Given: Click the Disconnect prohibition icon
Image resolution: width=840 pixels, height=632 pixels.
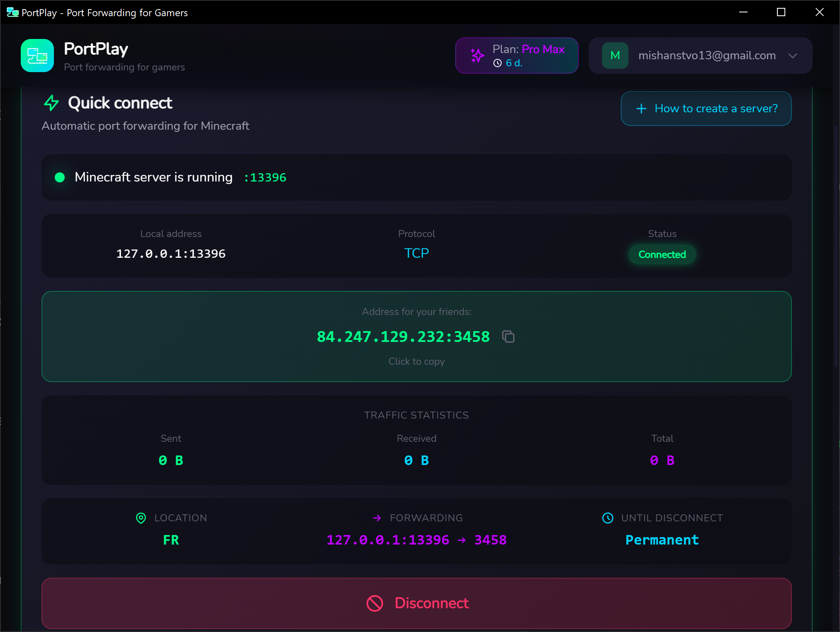Looking at the screenshot, I should (375, 603).
